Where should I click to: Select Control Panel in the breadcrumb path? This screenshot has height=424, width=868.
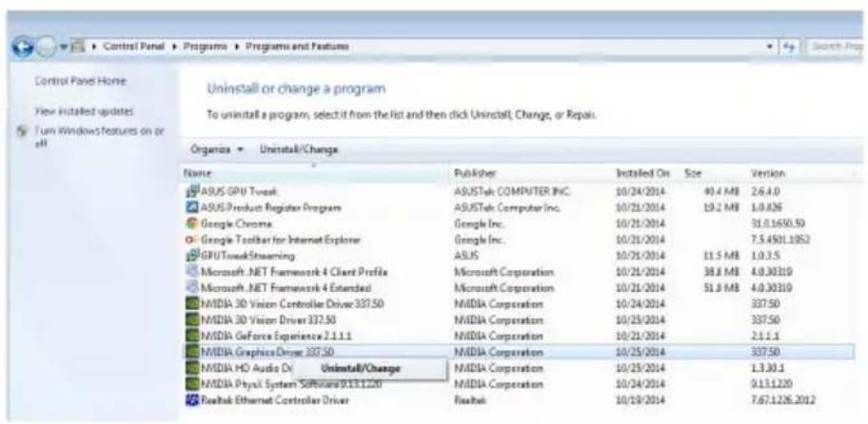coord(134,47)
